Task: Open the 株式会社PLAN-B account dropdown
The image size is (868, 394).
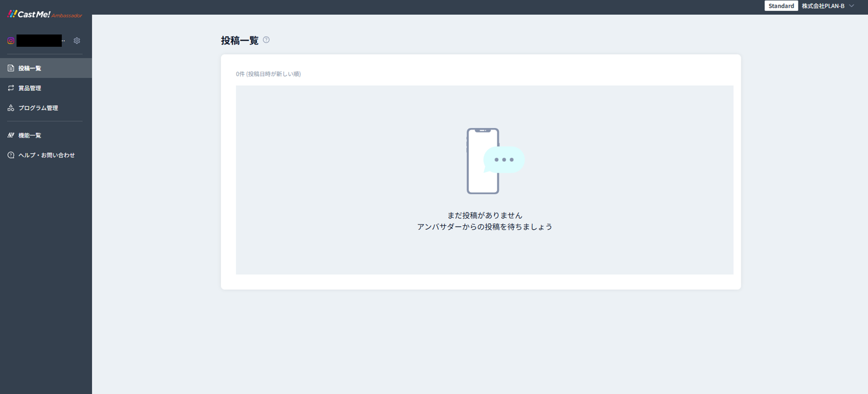Action: click(x=823, y=6)
